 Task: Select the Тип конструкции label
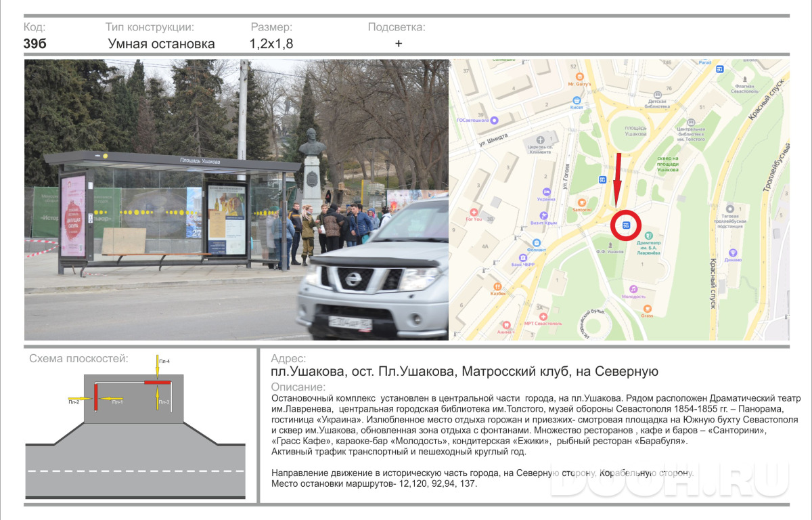click(150, 27)
